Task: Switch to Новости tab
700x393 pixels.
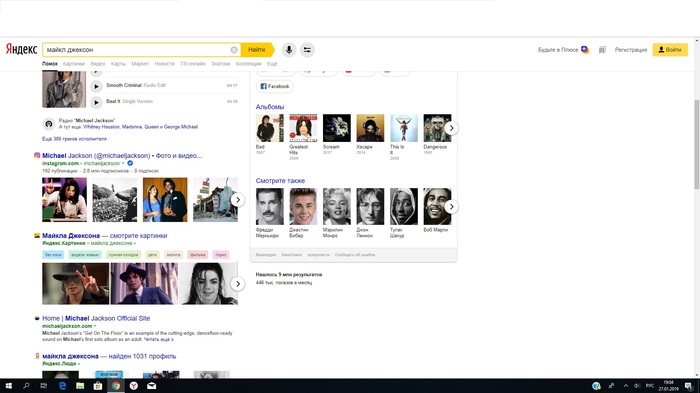Action: point(164,64)
